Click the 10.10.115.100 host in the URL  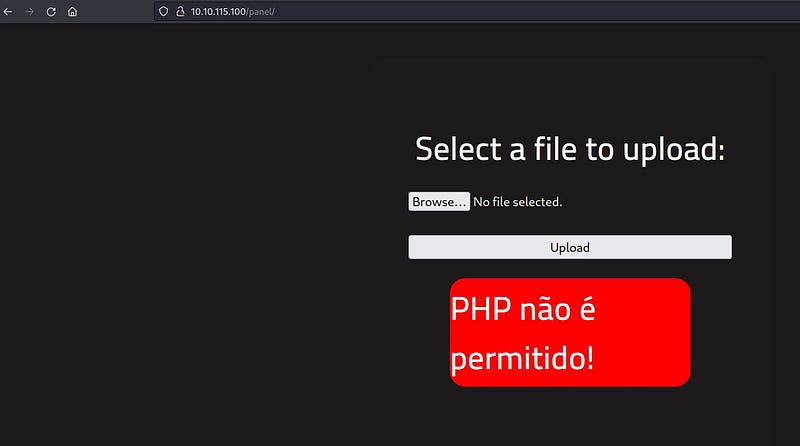[x=218, y=11]
